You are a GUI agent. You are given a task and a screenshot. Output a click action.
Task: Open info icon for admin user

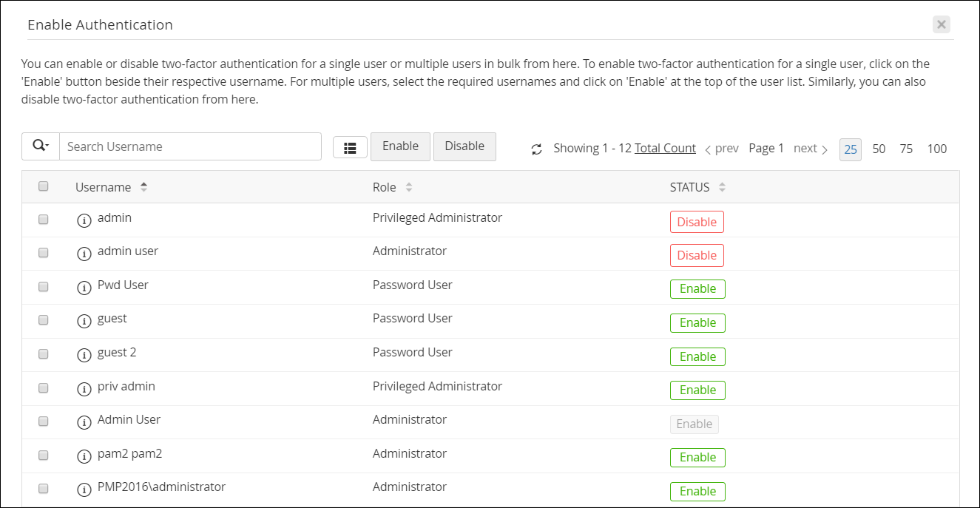point(84,253)
